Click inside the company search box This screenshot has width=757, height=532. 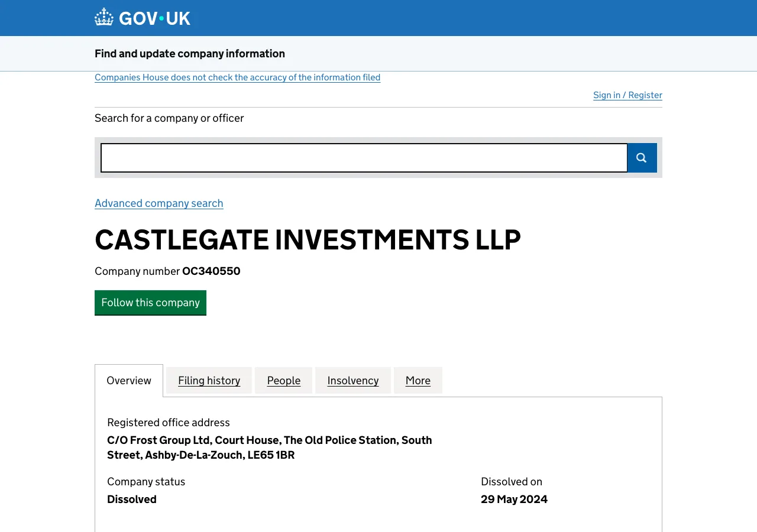tap(364, 157)
